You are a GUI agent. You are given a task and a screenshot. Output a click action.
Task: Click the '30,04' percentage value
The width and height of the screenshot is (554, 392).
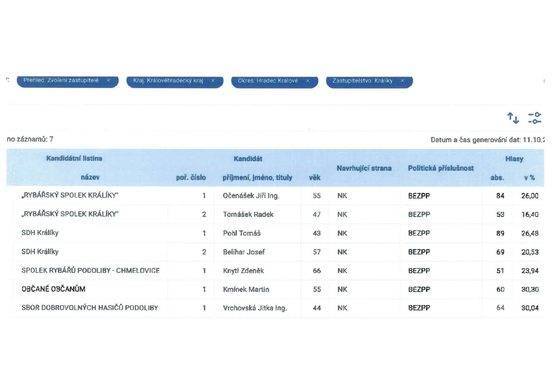(530, 308)
